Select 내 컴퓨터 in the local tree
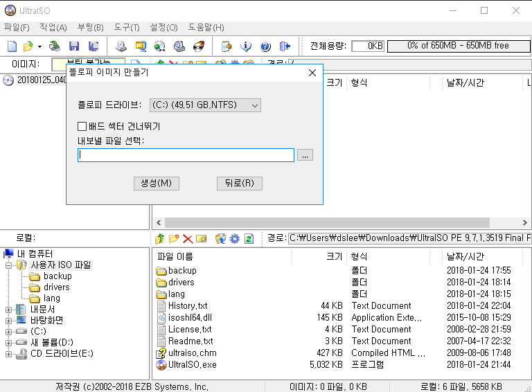This screenshot has height=392, width=532. tap(35, 254)
